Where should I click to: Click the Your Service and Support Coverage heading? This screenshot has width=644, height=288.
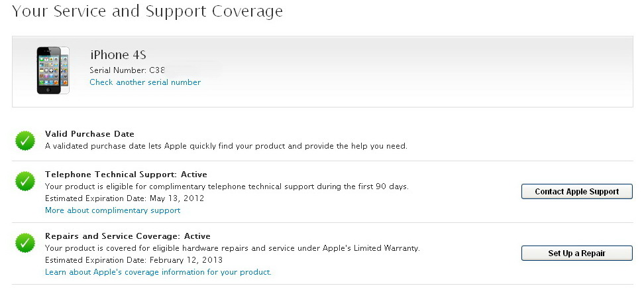tap(148, 11)
